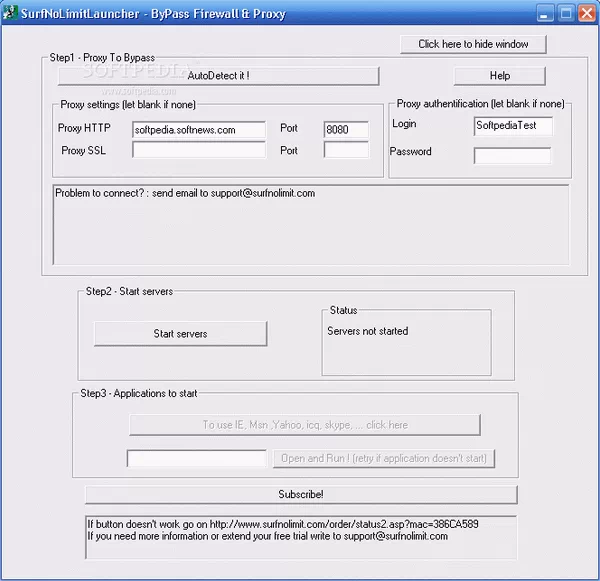
Task: Click the Subscribe! button
Action: tap(301, 495)
